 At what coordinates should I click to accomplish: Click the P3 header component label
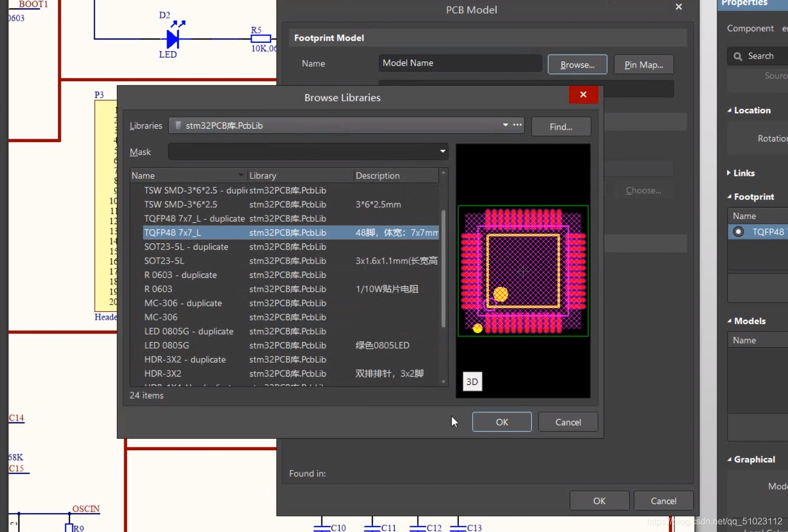[99, 95]
